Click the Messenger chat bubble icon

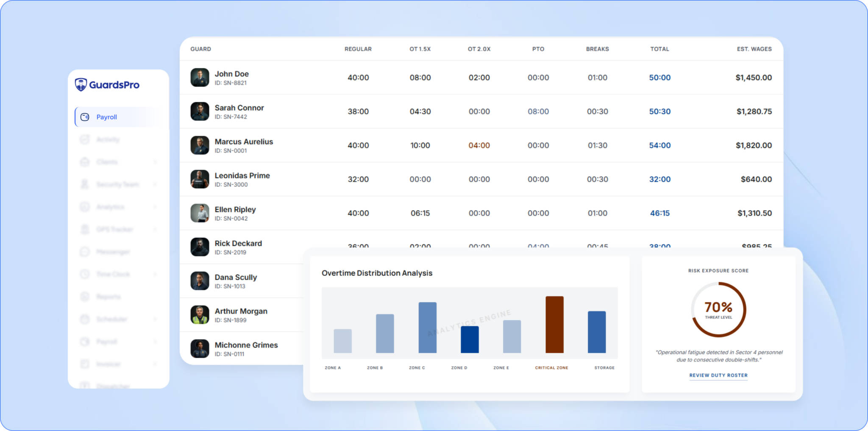coord(85,252)
